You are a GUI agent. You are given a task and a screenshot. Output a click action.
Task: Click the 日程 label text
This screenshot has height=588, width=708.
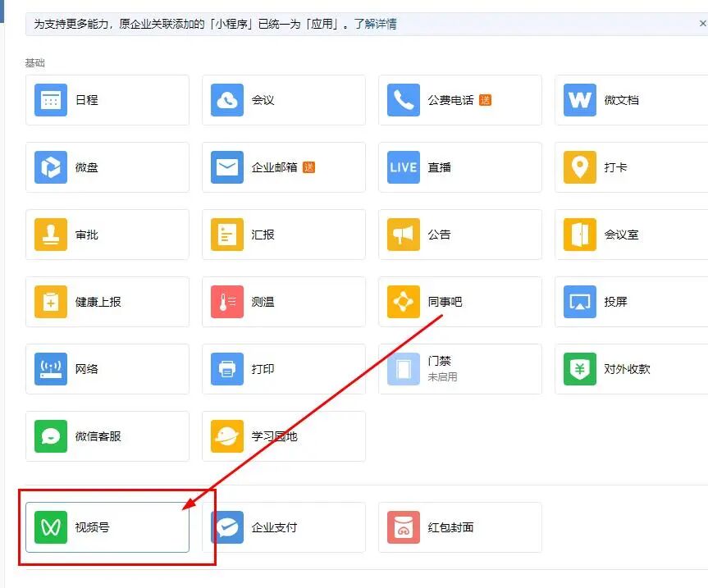(x=87, y=100)
